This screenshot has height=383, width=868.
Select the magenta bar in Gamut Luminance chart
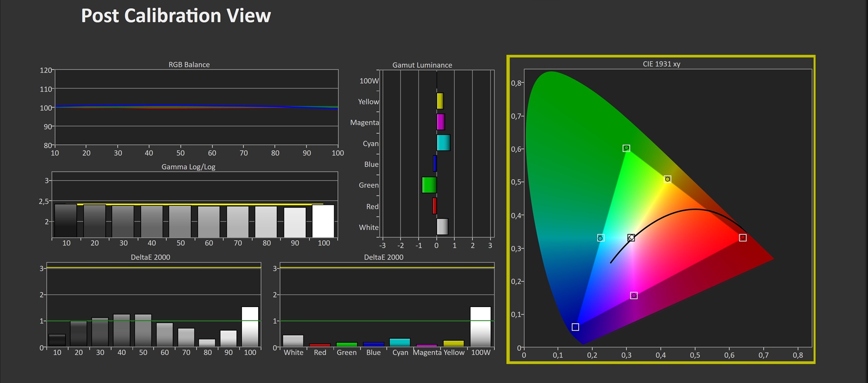(440, 122)
